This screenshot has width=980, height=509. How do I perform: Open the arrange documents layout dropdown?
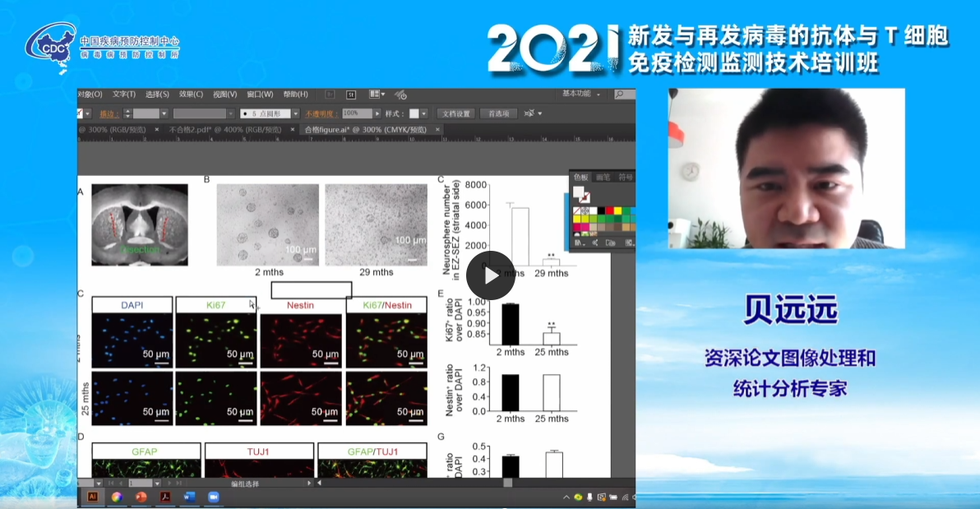[x=377, y=94]
